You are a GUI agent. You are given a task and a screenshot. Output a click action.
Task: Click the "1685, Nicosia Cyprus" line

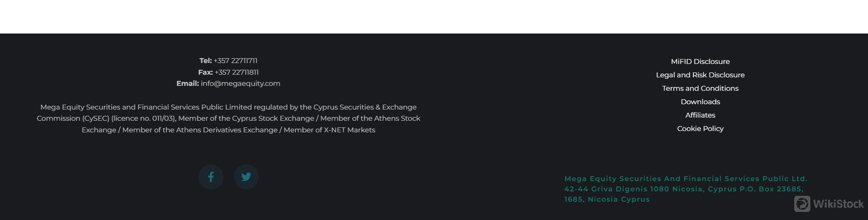tap(607, 199)
